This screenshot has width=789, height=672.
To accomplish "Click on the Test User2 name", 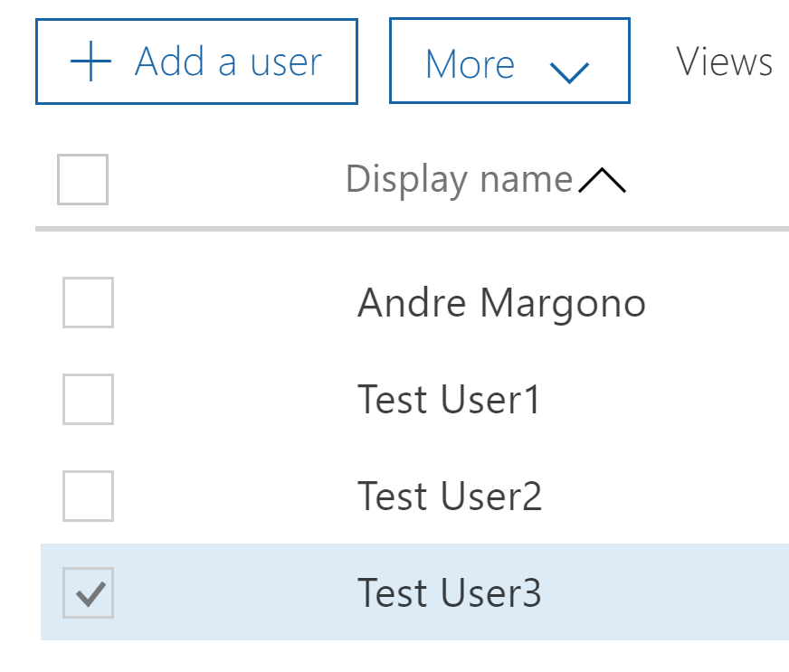I will coord(450,496).
